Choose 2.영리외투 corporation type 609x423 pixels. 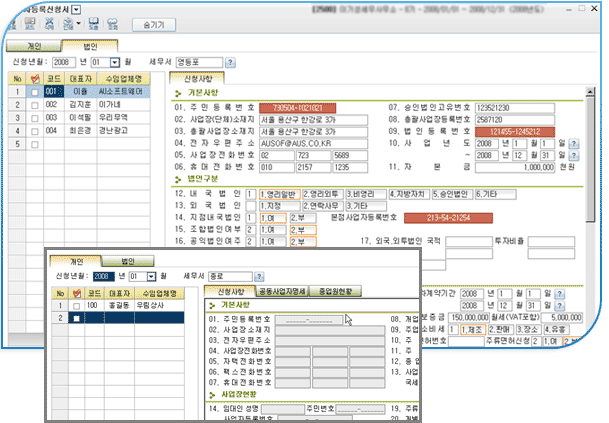click(x=323, y=194)
